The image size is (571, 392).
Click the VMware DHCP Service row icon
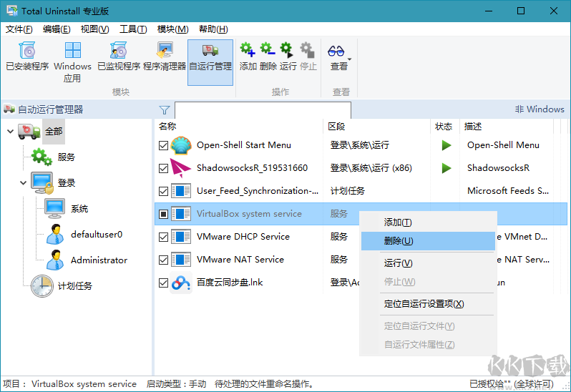(181, 237)
